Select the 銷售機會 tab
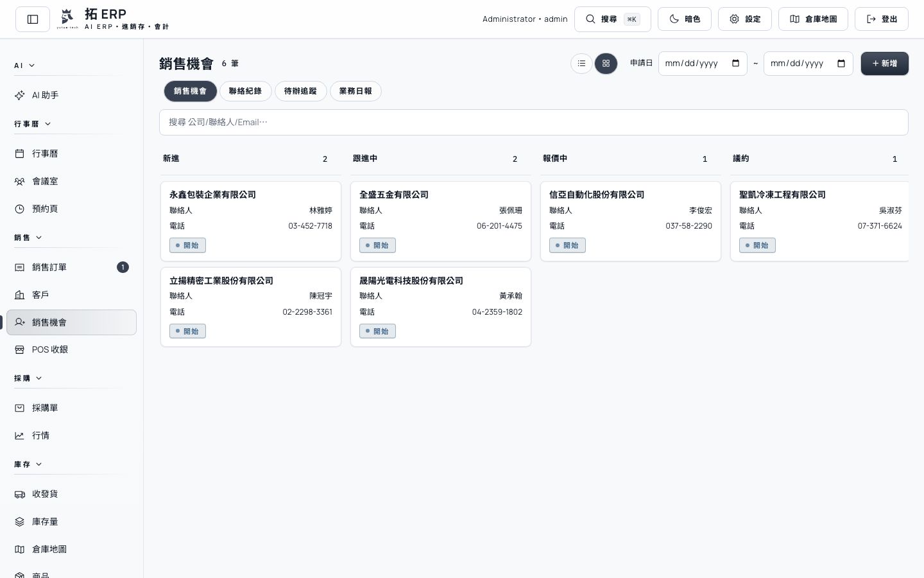Screen dimensions: 924x578 point(191,91)
